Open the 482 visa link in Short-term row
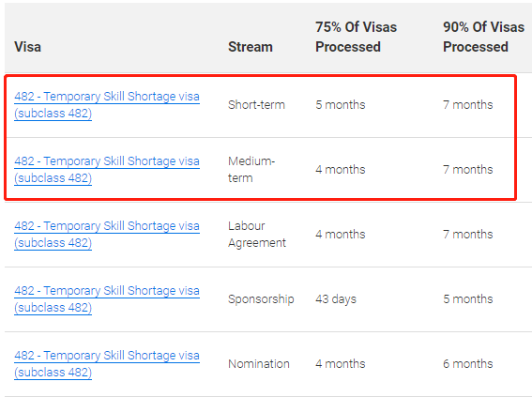The image size is (532, 397). coord(107,105)
